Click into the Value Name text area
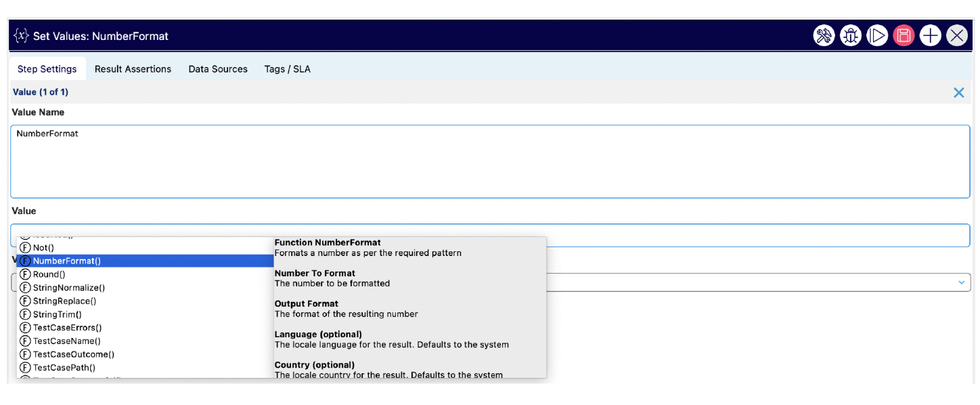Image resolution: width=980 pixels, height=405 pixels. pyautogui.click(x=490, y=161)
